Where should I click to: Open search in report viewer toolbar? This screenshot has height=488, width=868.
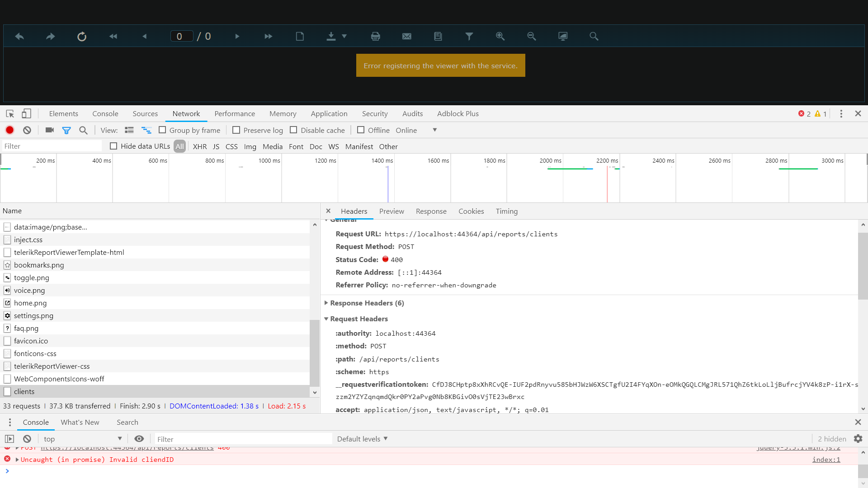[594, 36]
